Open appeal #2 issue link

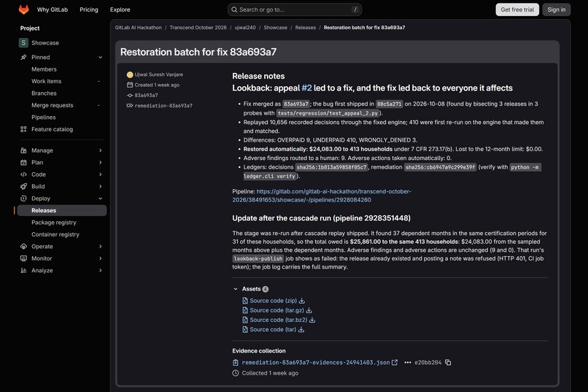(x=306, y=88)
